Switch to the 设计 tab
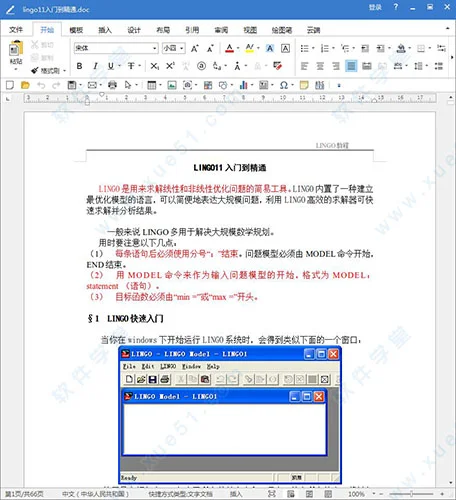 pyautogui.click(x=134, y=30)
